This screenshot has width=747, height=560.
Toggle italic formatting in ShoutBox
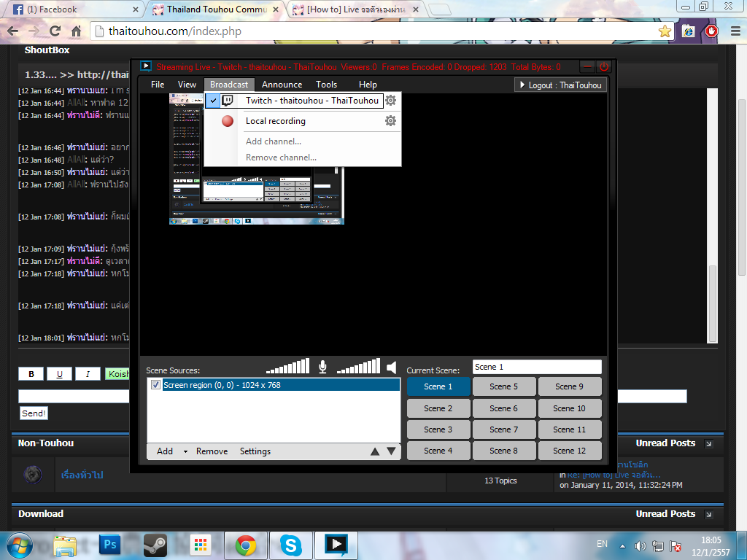pos(88,374)
